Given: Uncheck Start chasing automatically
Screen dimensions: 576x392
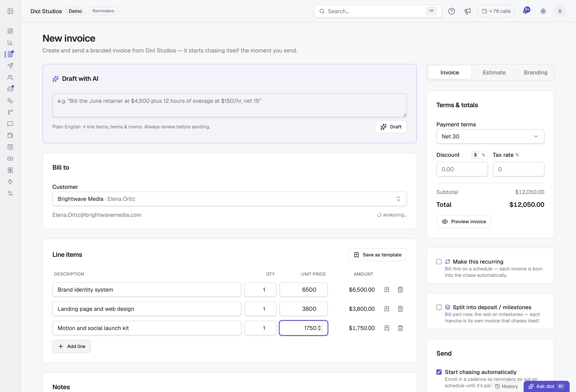Looking at the screenshot, I should pyautogui.click(x=439, y=372).
